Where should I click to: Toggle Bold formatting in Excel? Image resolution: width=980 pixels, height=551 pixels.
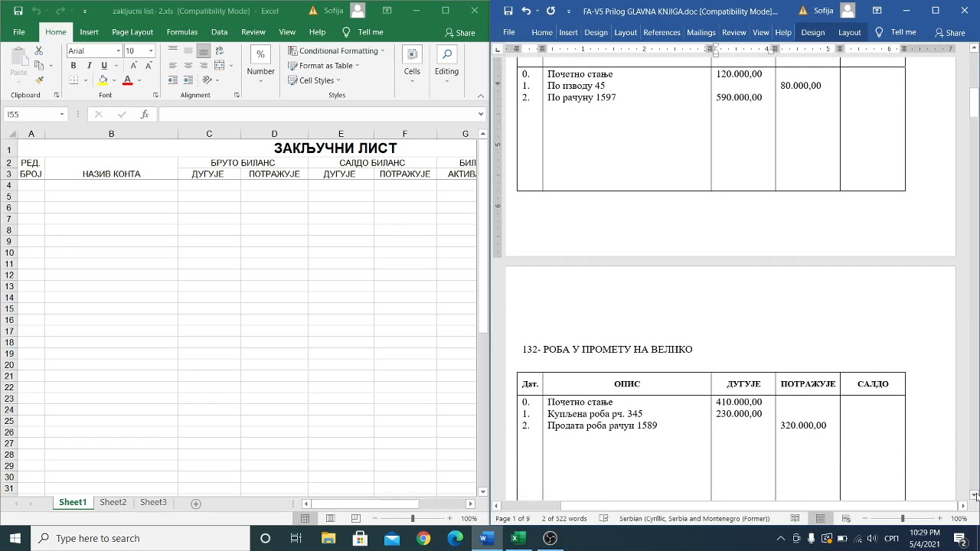pyautogui.click(x=73, y=66)
